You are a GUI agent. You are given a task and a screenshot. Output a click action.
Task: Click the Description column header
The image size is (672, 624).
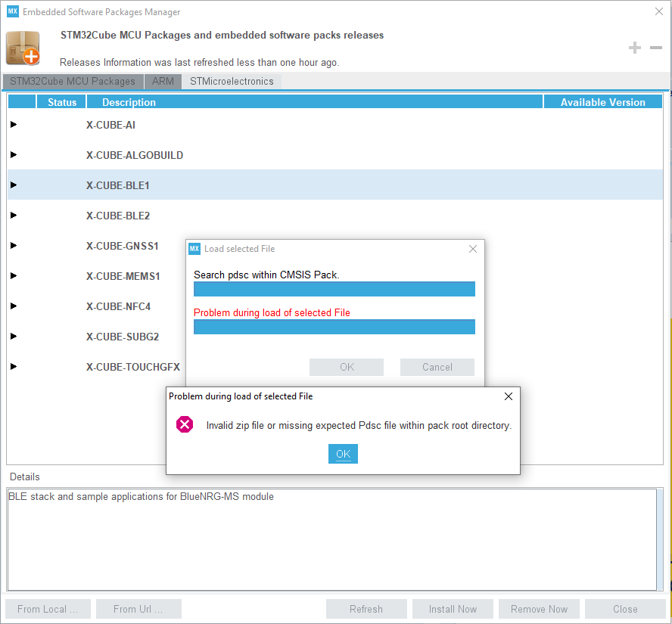pyautogui.click(x=315, y=102)
